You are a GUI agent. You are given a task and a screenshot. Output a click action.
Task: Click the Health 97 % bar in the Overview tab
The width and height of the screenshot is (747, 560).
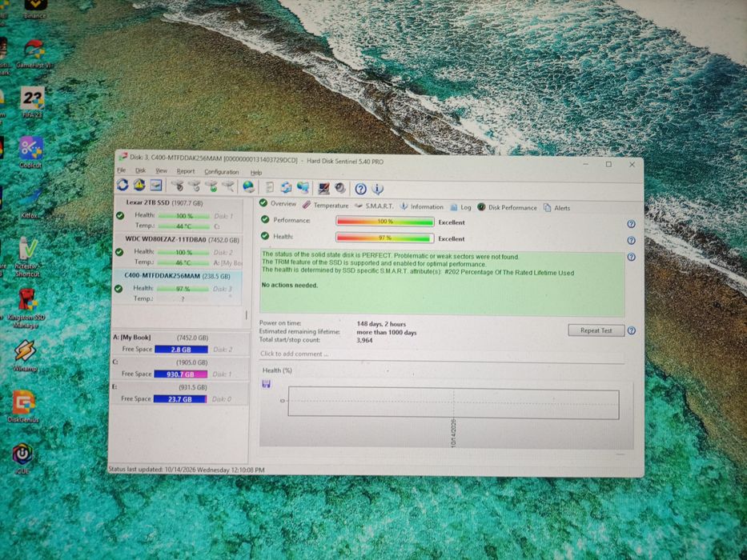click(385, 238)
